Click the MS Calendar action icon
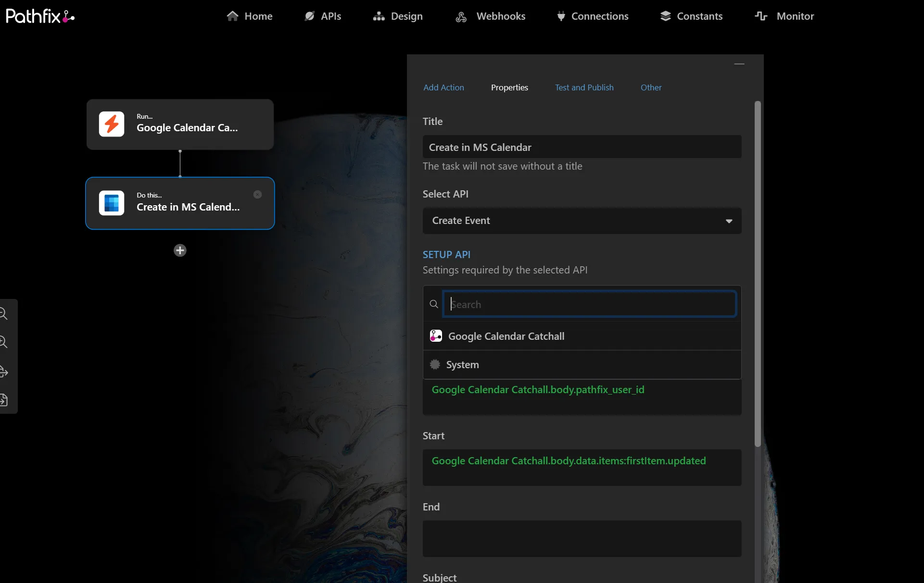This screenshot has width=924, height=583. pyautogui.click(x=112, y=203)
